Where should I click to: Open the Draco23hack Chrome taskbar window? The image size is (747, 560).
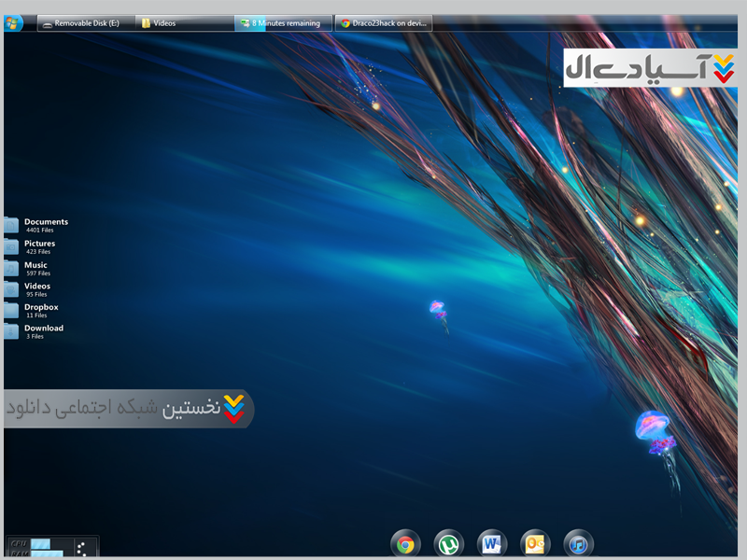(x=383, y=23)
